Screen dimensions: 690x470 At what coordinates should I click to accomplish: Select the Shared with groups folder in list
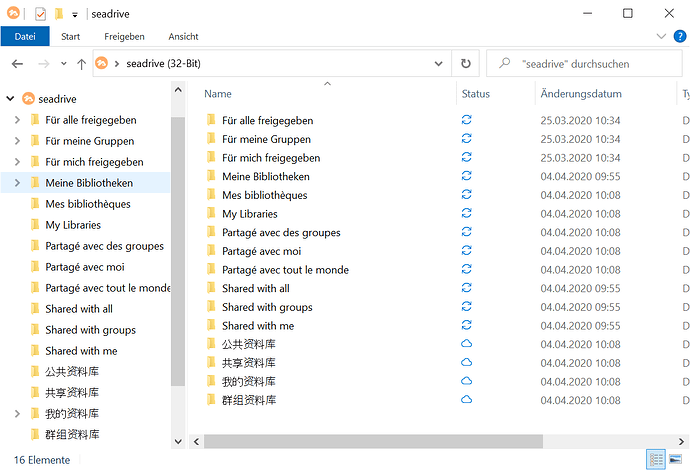pos(267,307)
